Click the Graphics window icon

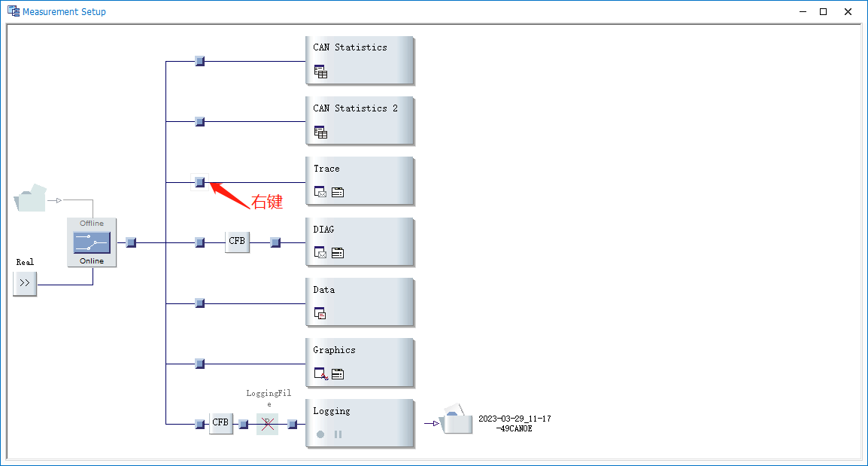point(320,373)
